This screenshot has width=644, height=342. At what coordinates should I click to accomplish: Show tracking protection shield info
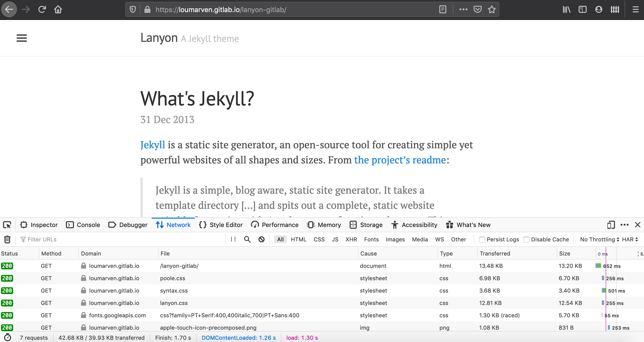(133, 10)
